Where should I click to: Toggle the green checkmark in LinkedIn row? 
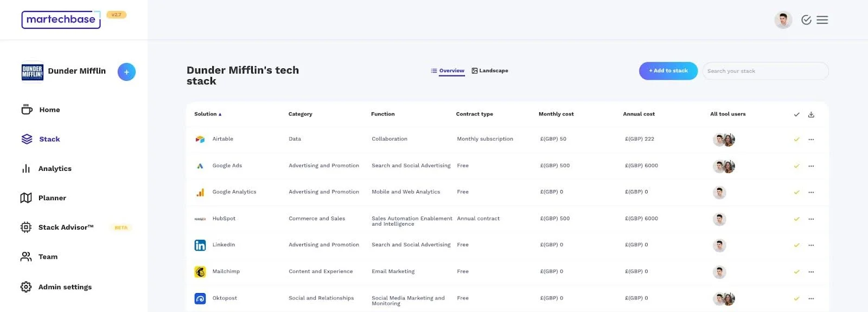coord(796,245)
